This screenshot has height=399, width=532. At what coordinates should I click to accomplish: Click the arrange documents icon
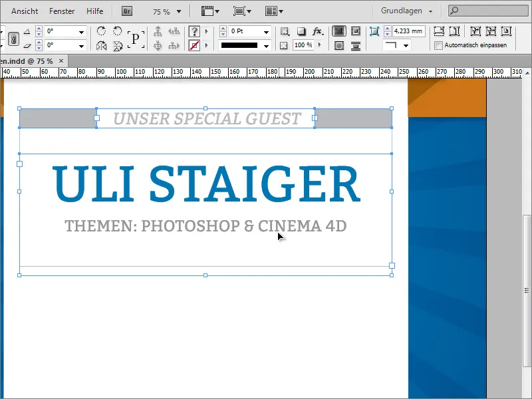click(268, 11)
